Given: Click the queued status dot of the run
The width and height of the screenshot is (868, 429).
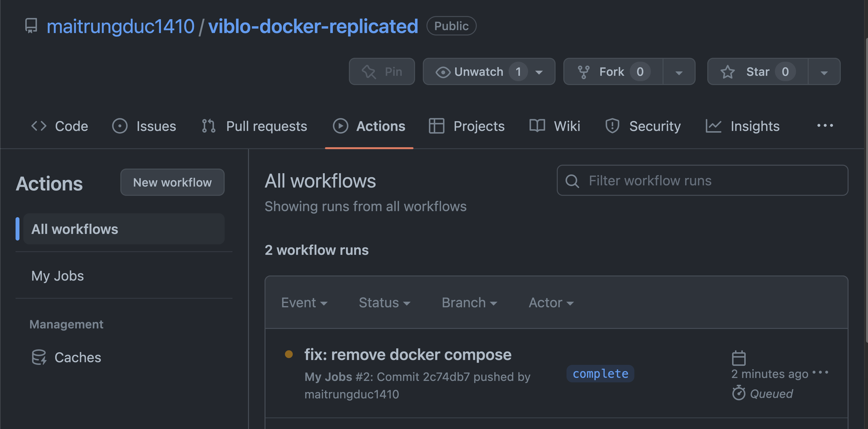Looking at the screenshot, I should 289,354.
